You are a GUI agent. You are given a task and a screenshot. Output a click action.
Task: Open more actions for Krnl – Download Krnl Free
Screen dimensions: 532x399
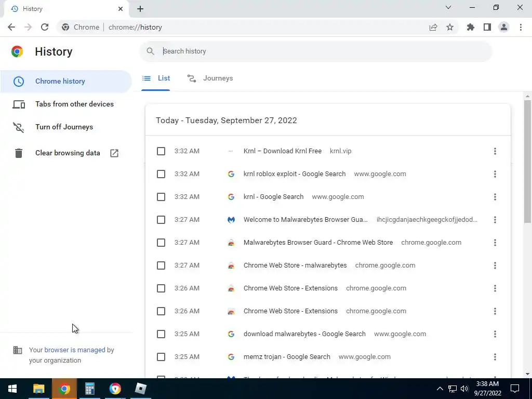495,151
